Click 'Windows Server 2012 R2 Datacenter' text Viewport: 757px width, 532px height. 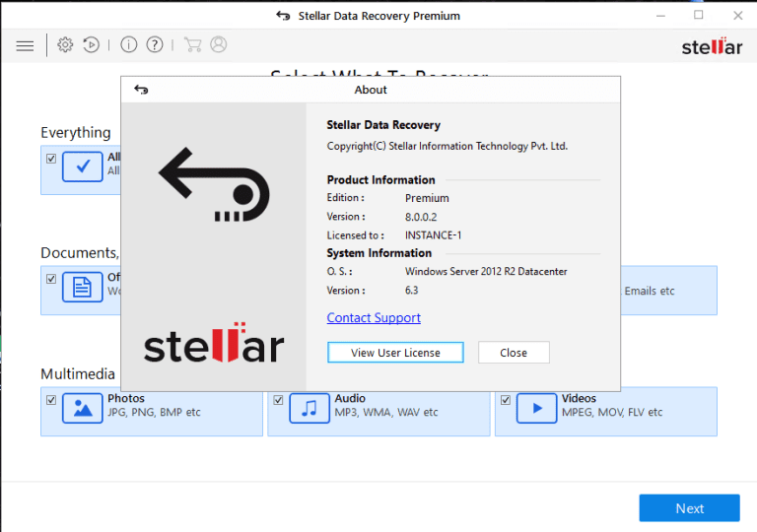[486, 271]
